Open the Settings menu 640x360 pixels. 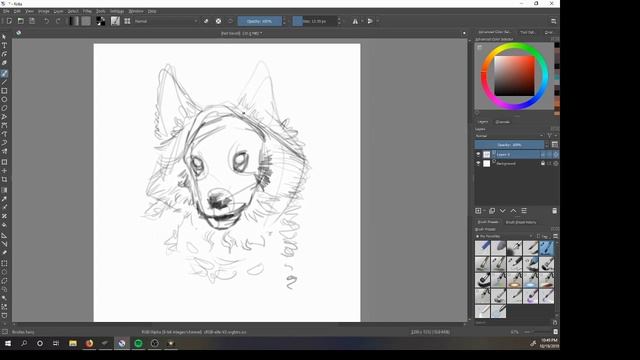click(x=117, y=11)
